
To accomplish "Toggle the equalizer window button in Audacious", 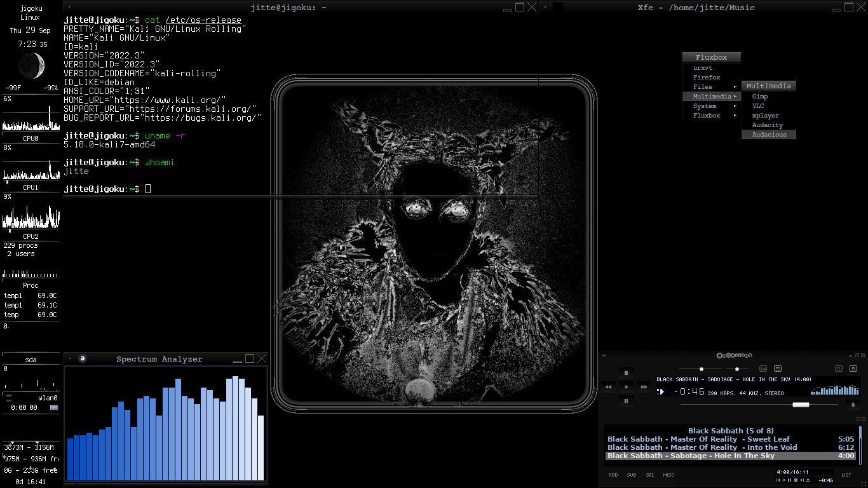I will point(763,369).
